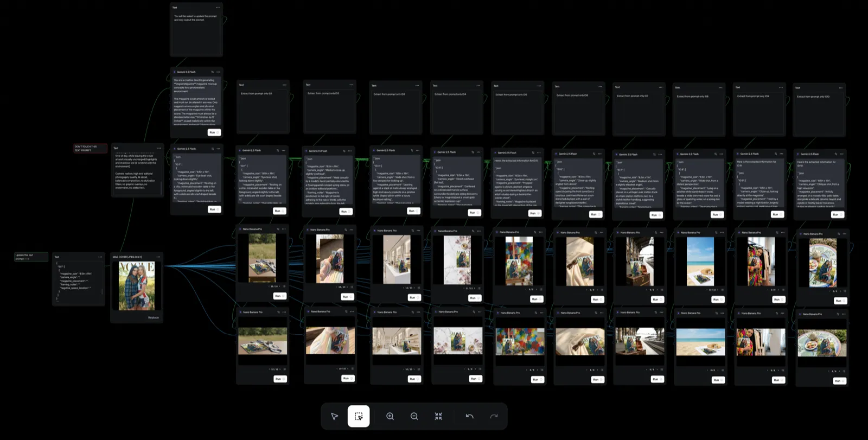Click scrollbar in 'Camera realism' Text node
868x440 pixels.
pos(162,187)
